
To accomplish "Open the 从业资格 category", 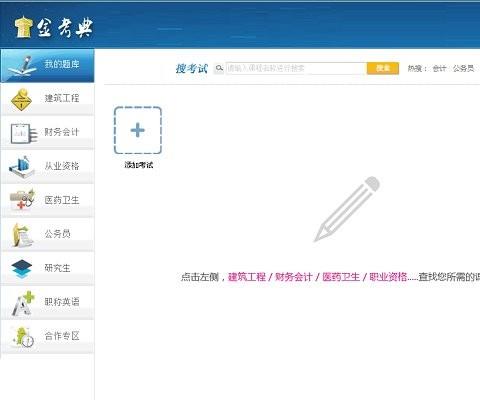I will click(47, 167).
